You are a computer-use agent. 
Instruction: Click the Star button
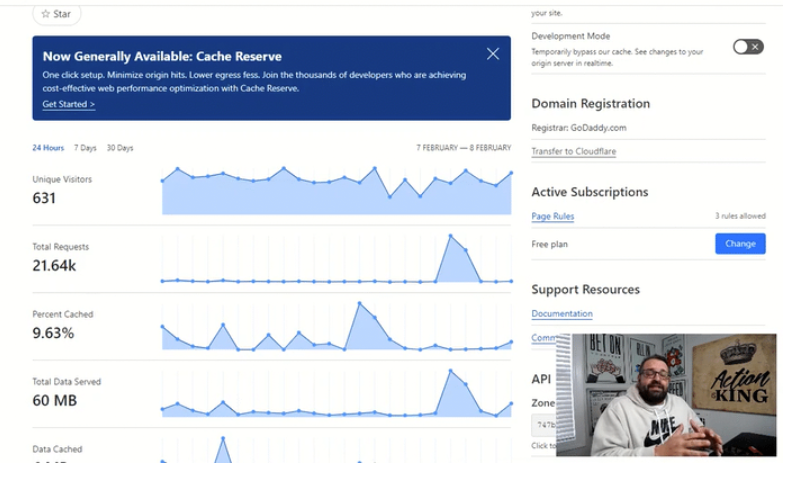56,14
